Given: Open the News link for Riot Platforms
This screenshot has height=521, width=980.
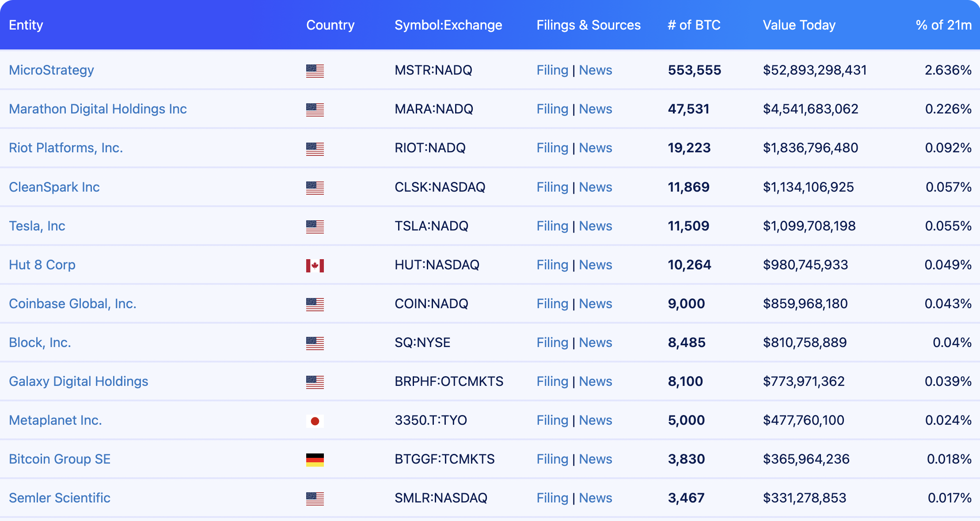Looking at the screenshot, I should tap(596, 148).
